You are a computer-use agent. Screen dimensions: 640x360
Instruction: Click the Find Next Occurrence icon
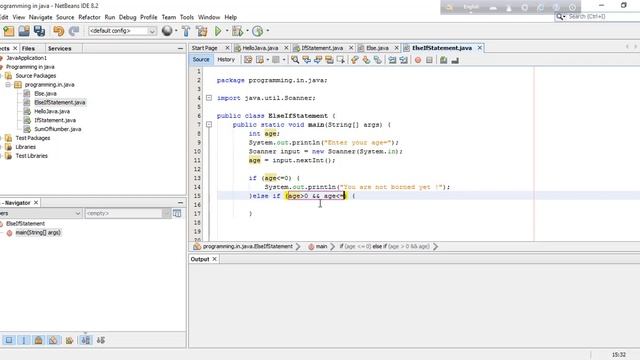pos(318,60)
